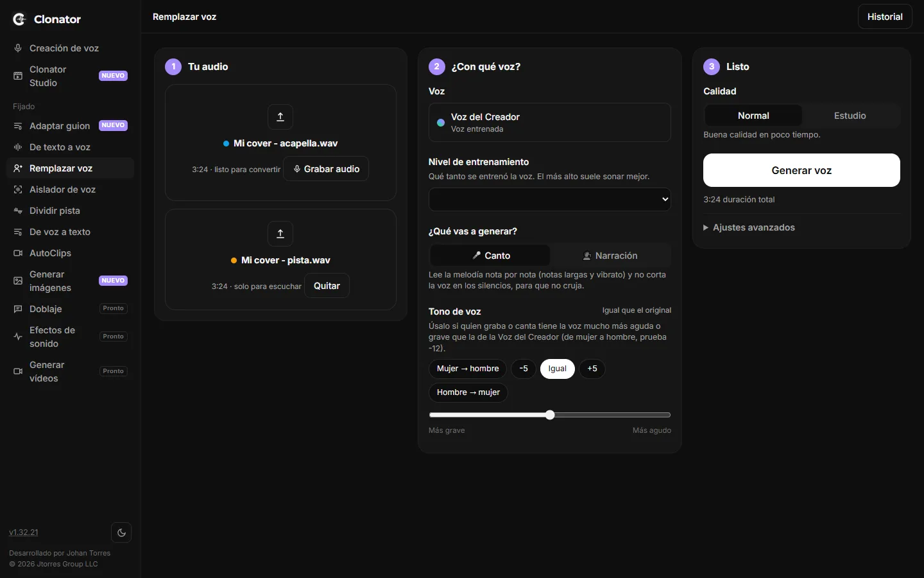Open the AutoClips sidebar item
The width and height of the screenshot is (924, 578).
tap(71, 253)
